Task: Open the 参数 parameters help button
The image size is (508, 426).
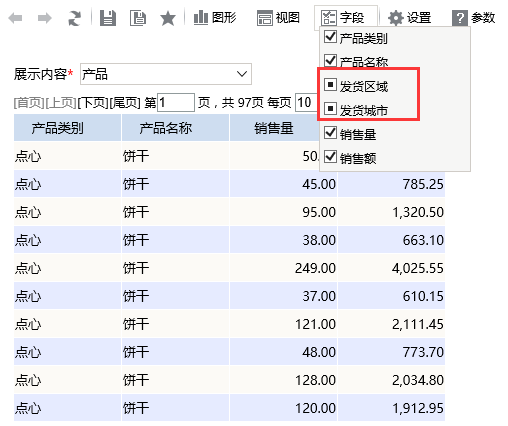Action: click(473, 18)
